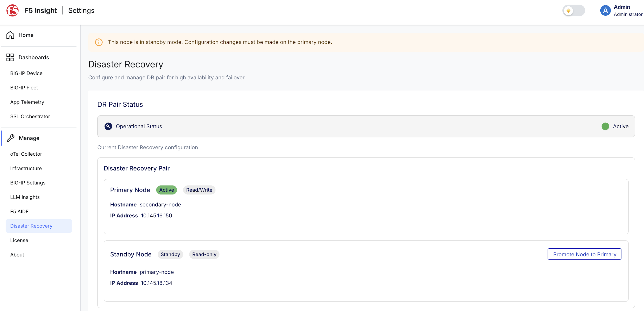Toggle the light/dark theme switch

574,11
